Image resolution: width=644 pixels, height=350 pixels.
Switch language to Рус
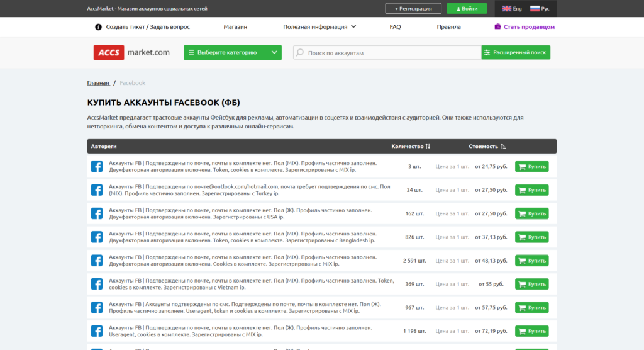(545, 8)
